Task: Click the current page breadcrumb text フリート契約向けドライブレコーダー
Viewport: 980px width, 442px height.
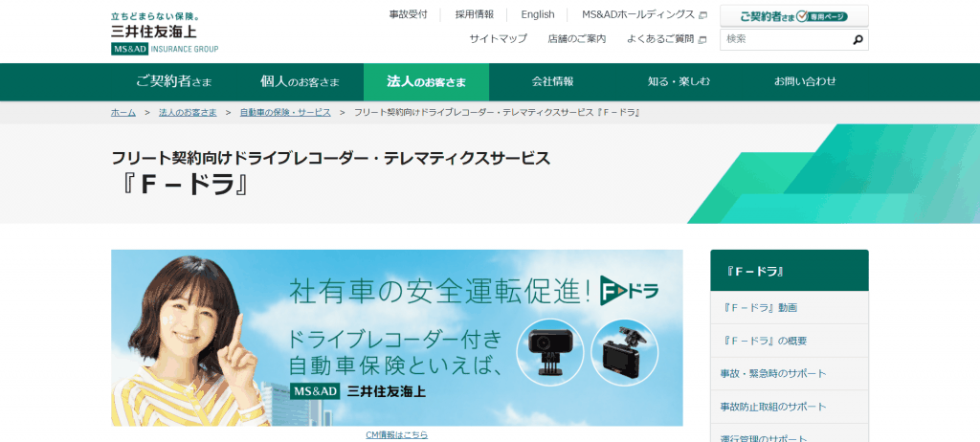Action: [x=497, y=113]
